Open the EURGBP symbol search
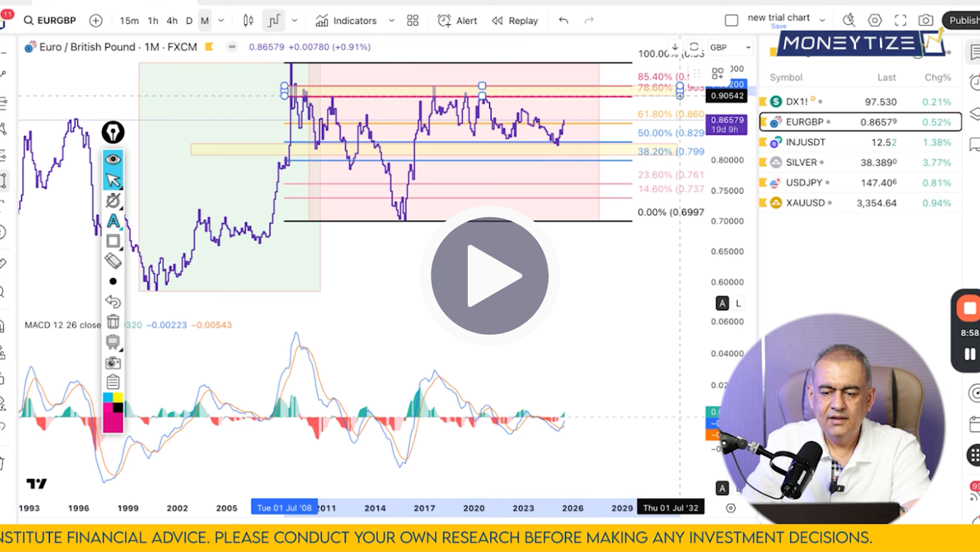Viewport: 980px width, 552px height. 50,20
